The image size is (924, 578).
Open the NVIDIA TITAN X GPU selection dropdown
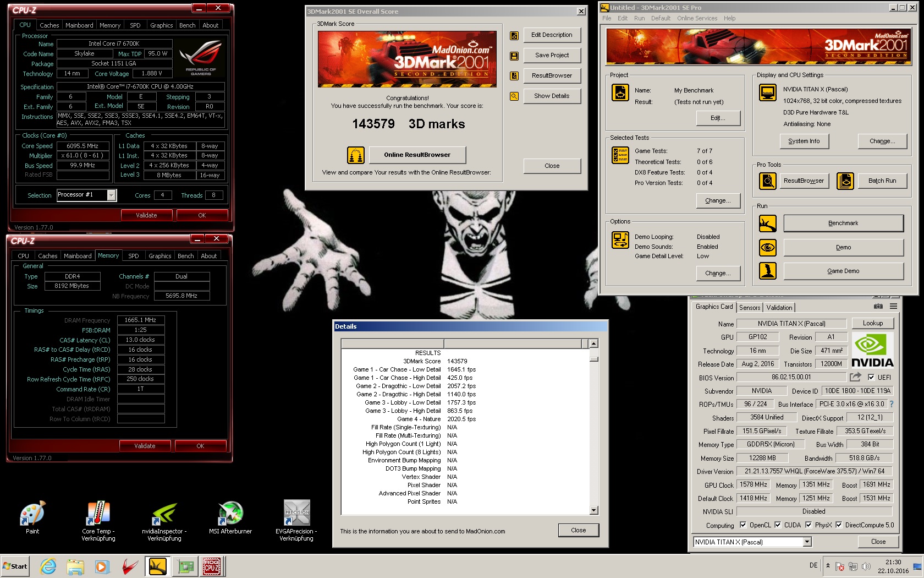tap(807, 542)
